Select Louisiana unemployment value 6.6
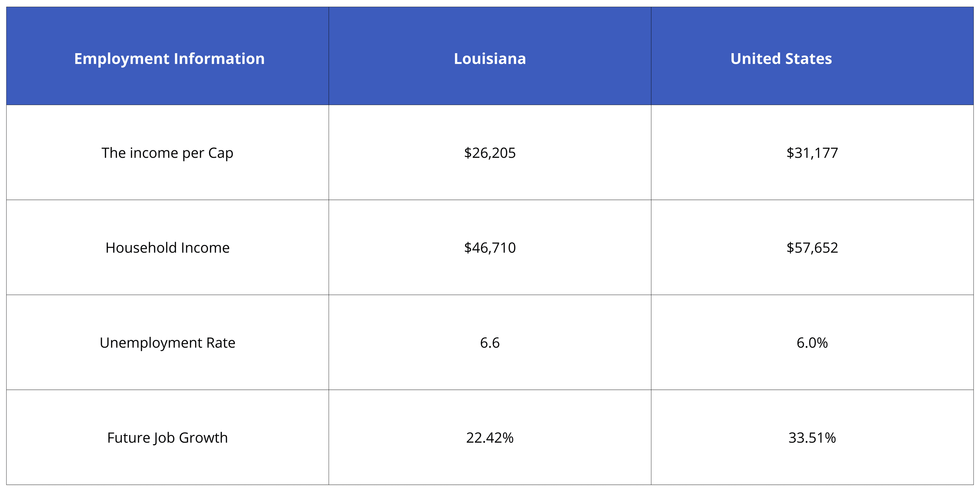The height and width of the screenshot is (490, 980). pyautogui.click(x=490, y=343)
